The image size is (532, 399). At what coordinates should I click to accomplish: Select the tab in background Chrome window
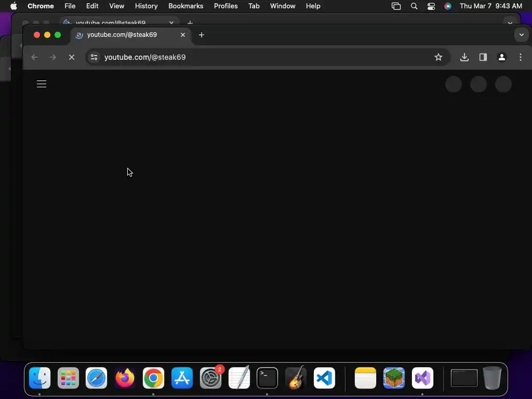(119, 21)
